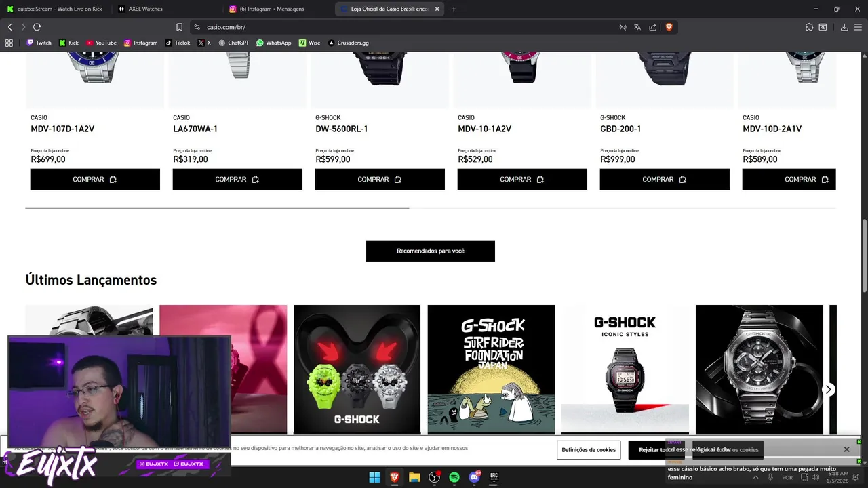Buy the MDV-107D-1A2V with Comprar
The height and width of the screenshot is (488, 868).
pyautogui.click(x=95, y=180)
